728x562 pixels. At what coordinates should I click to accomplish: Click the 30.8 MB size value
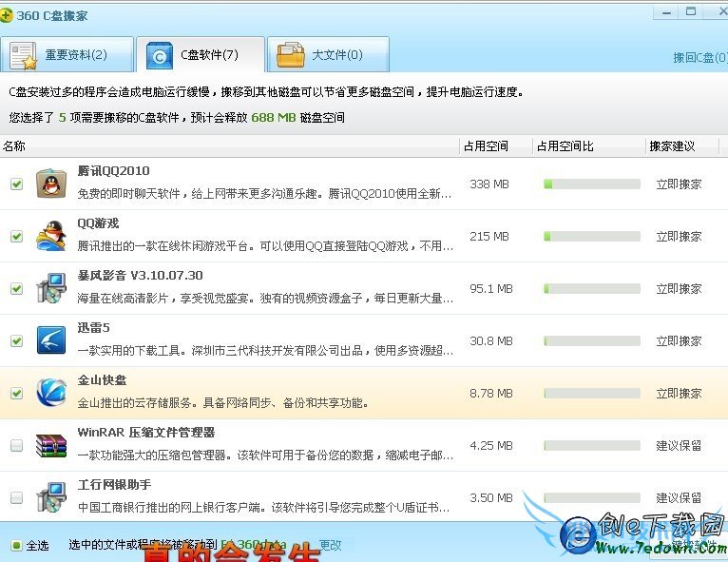click(x=491, y=341)
